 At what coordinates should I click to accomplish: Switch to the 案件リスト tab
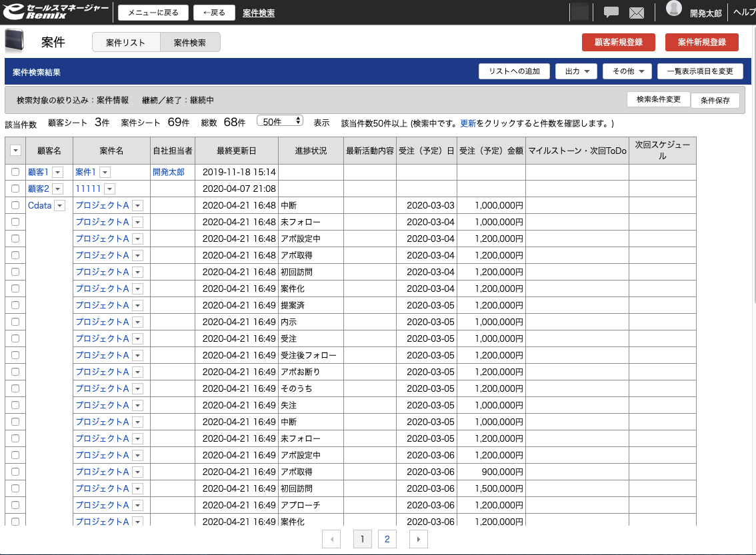coord(126,43)
